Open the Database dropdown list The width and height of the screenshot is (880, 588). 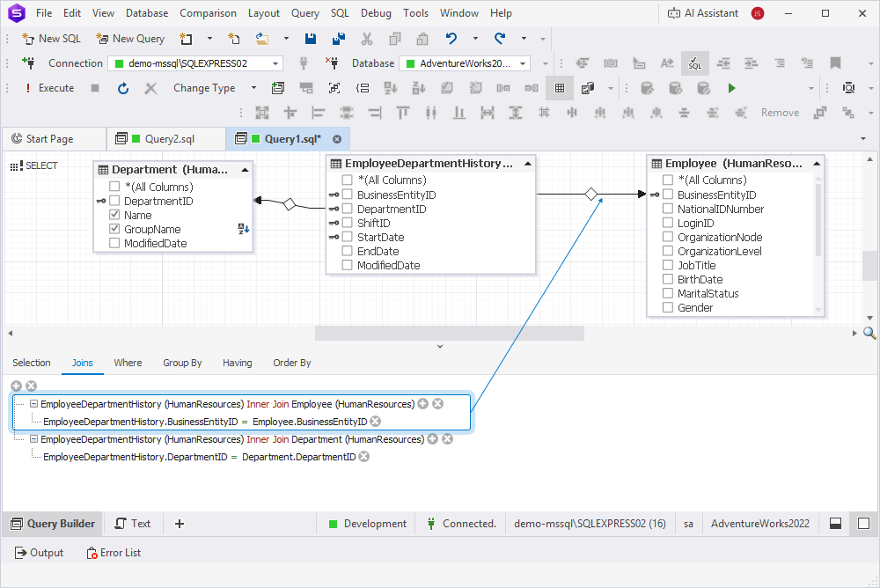(524, 63)
